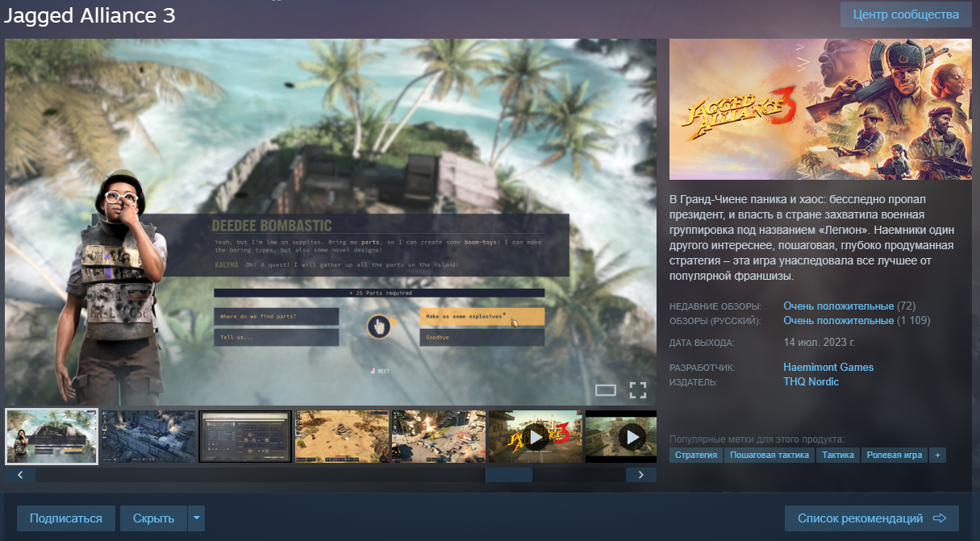Select the second thumbnail showing dark ruins
The image size is (980, 541).
coord(148,436)
